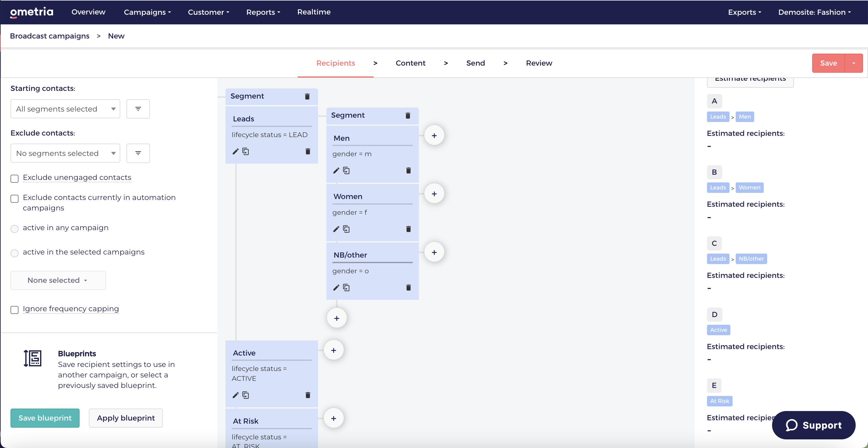Open the Realtime page

coord(314,12)
